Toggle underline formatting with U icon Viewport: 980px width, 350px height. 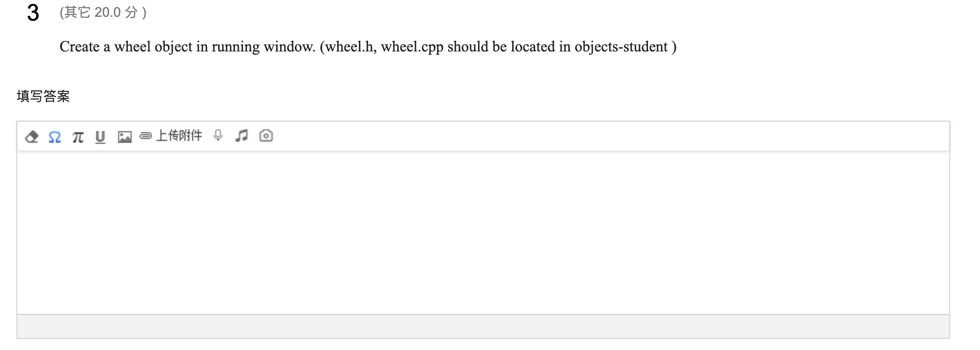click(100, 136)
